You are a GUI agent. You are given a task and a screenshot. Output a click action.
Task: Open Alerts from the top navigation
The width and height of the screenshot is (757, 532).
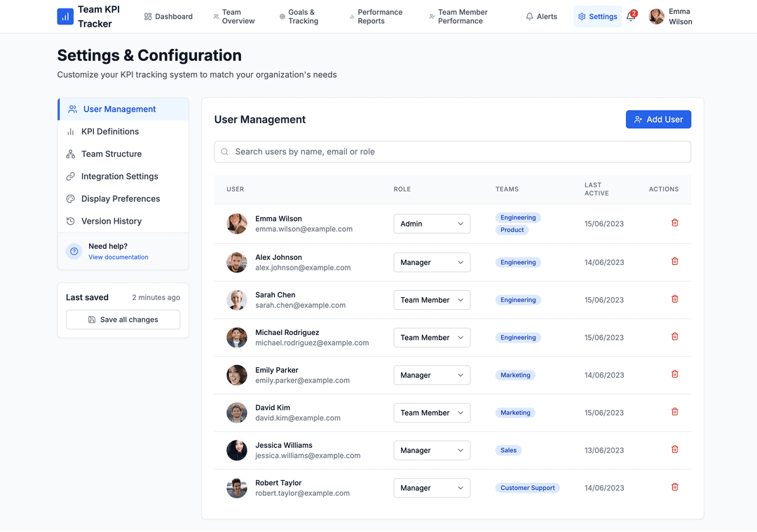(x=541, y=17)
